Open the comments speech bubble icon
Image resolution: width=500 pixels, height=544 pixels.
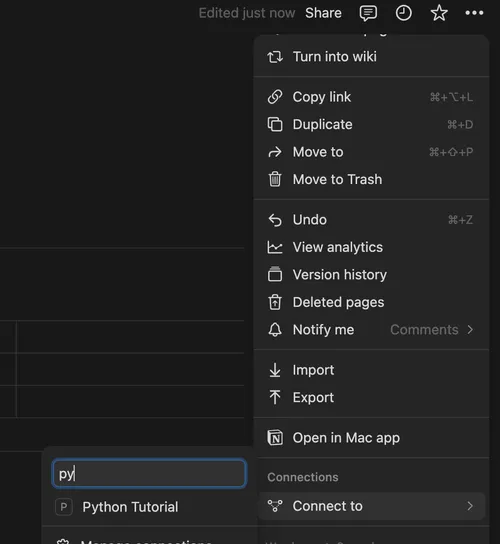coord(368,14)
